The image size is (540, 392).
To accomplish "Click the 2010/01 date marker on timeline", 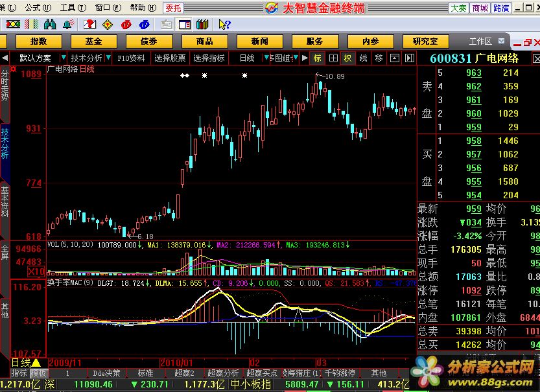I will [x=176, y=363].
